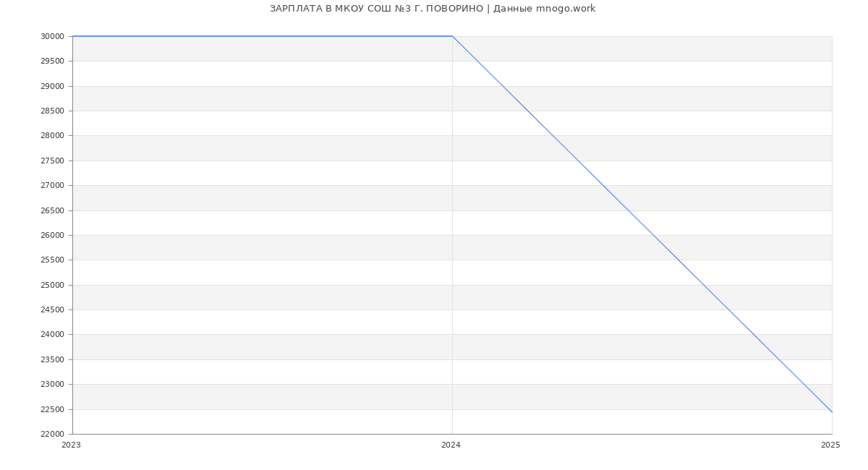The height and width of the screenshot is (470, 868).
Task: Click the 2024 x-axis label
Action: click(451, 445)
